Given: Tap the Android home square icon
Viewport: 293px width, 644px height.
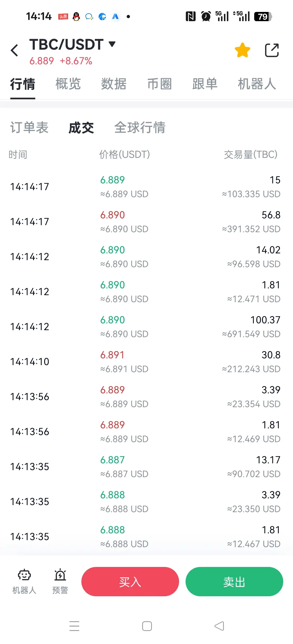Looking at the screenshot, I should click(147, 626).
